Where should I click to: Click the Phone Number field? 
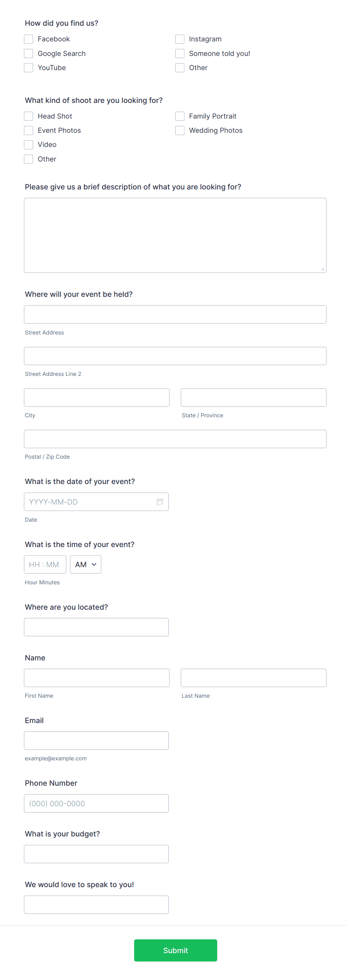pos(96,803)
